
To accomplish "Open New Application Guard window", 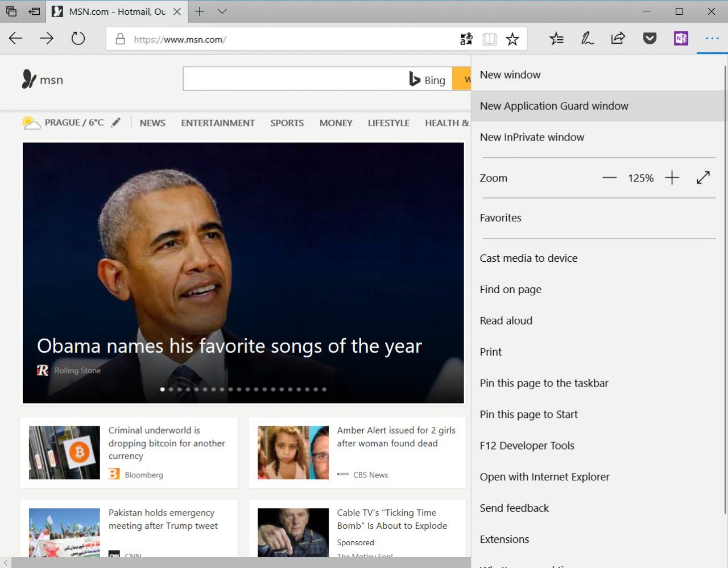I will point(597,106).
